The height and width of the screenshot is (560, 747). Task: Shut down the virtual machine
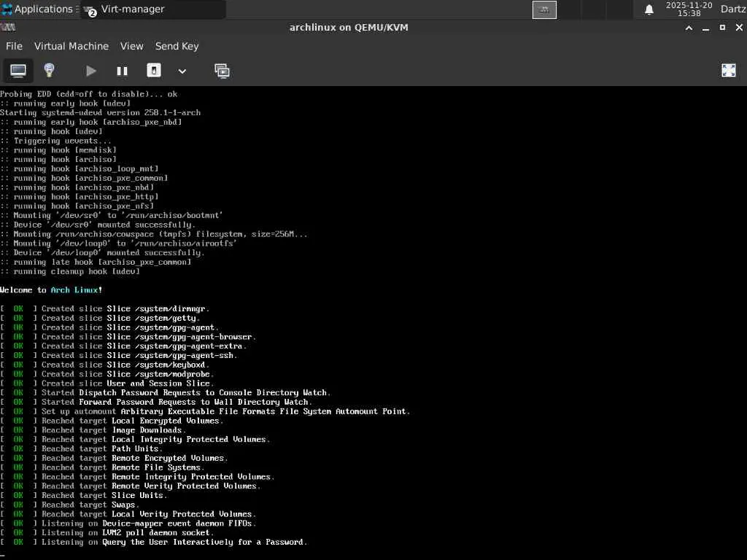coord(153,71)
